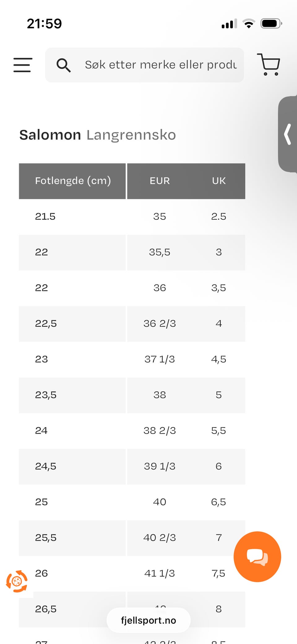Tap the Wi-Fi status icon
Screen dimensions: 297x644
point(248,24)
